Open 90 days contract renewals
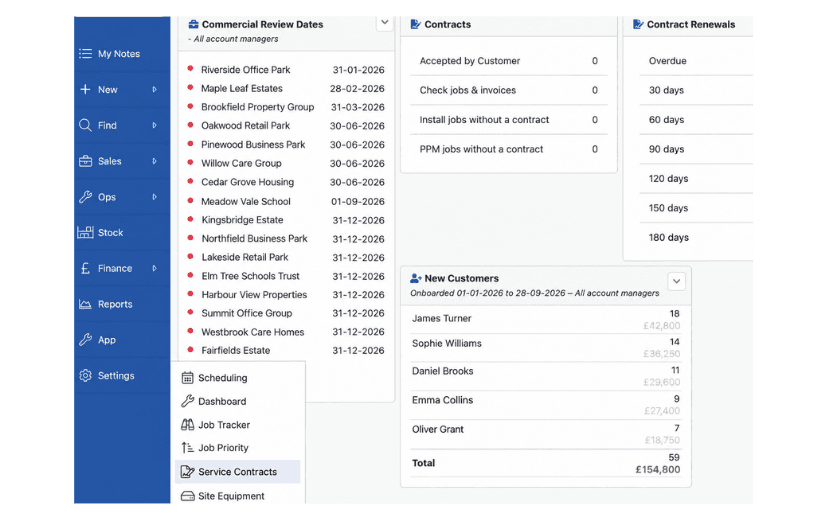The height and width of the screenshot is (520, 840). (x=696, y=149)
